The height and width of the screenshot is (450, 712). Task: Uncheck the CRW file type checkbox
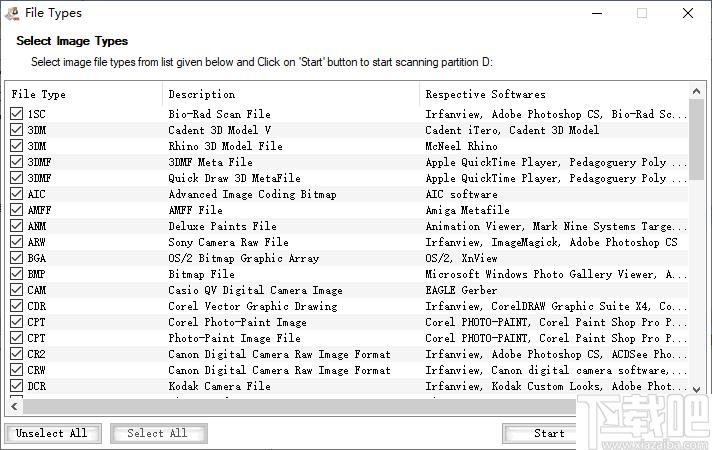pos(17,370)
